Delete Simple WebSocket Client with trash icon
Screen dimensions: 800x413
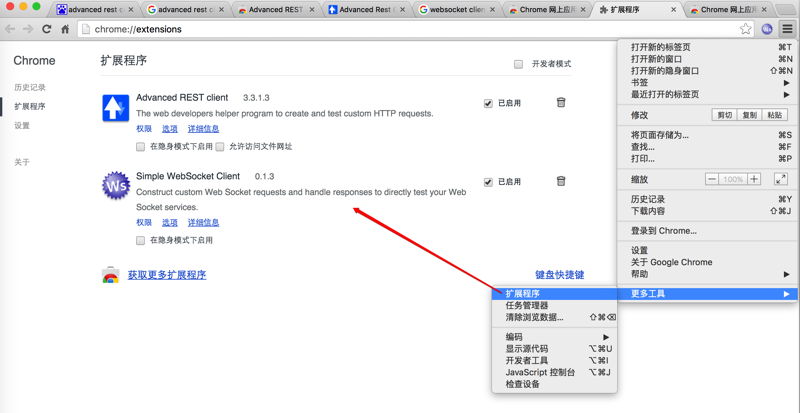coord(561,181)
